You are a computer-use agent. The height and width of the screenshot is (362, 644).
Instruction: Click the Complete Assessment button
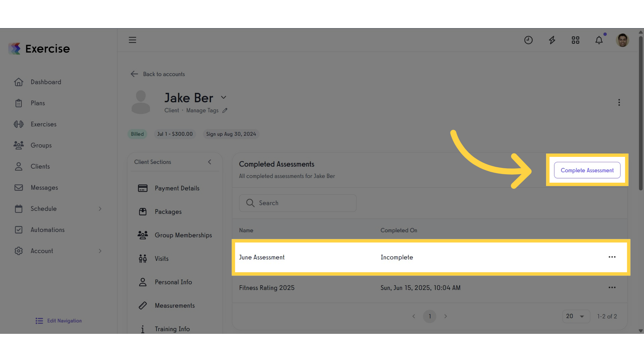(587, 170)
